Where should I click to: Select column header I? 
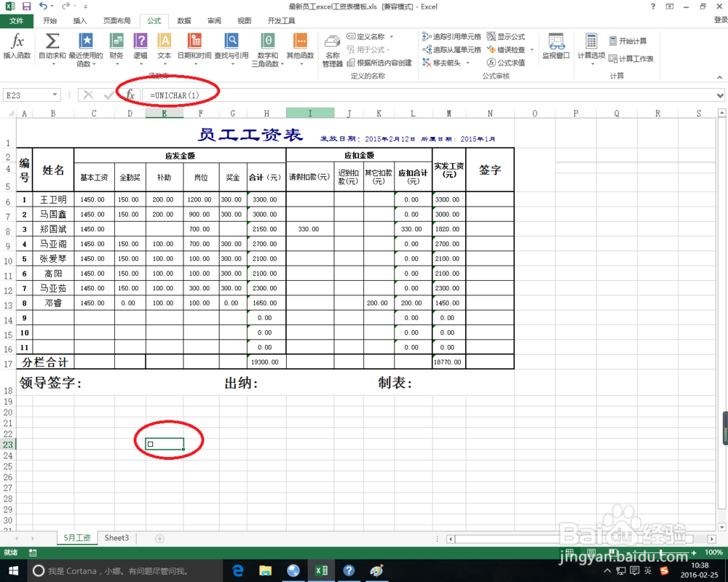[310, 113]
